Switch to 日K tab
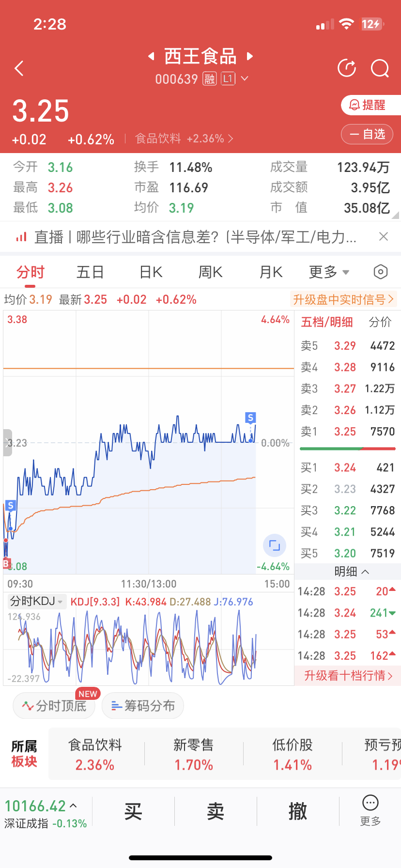This screenshot has width=401, height=868. coord(151,272)
